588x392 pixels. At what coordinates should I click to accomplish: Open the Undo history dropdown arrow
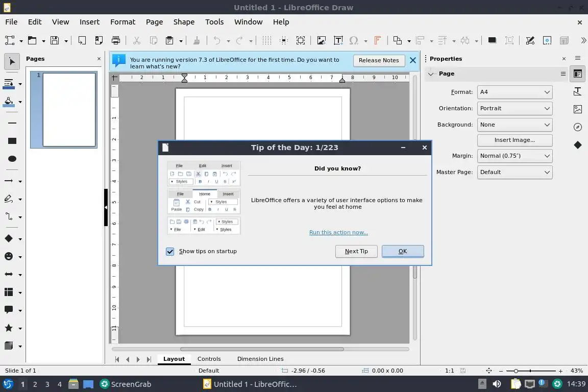[228, 40]
